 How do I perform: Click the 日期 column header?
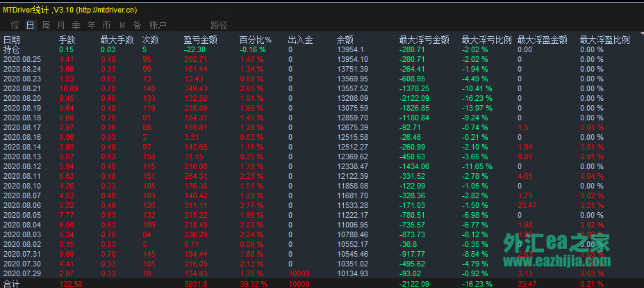[x=12, y=40]
